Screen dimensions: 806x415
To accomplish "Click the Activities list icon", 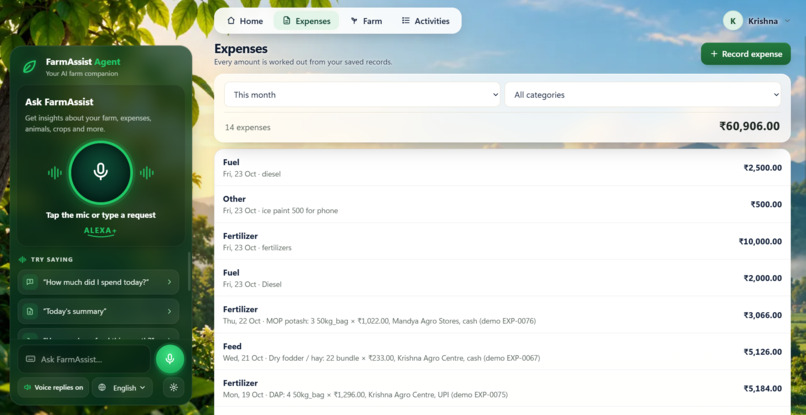I will point(406,21).
